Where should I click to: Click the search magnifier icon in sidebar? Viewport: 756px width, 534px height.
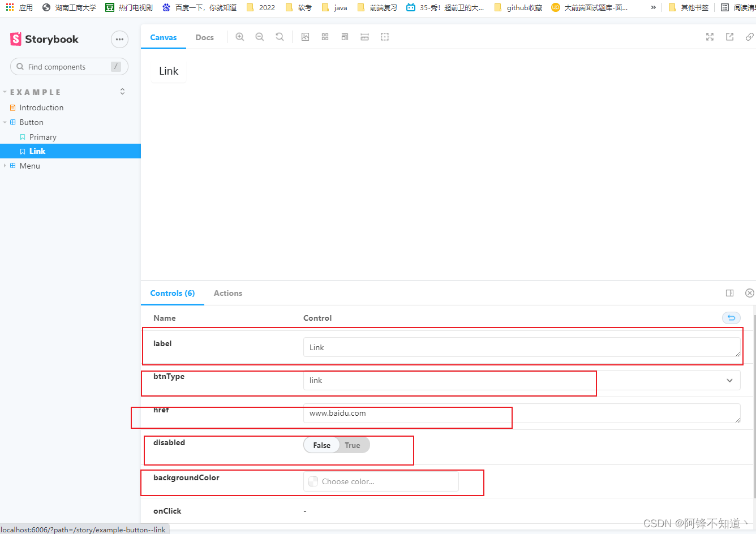[x=20, y=67]
